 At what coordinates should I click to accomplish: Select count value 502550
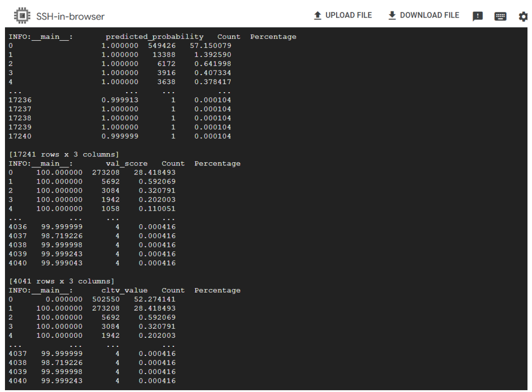point(106,299)
